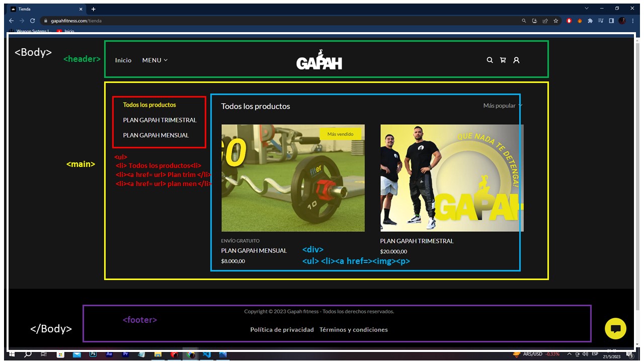Bookmark page with the star icon
Screen dimensions: 644x362
pos(556,21)
